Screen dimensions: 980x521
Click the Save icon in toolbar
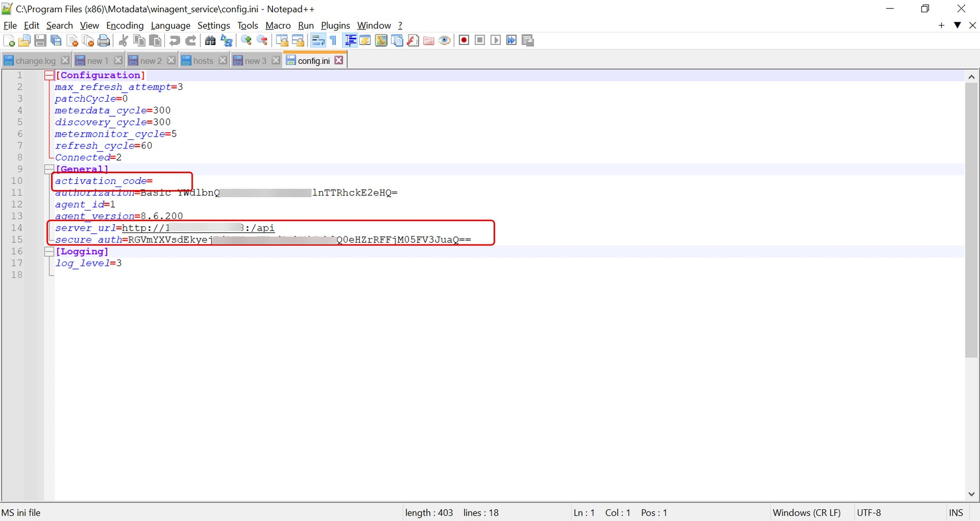coord(40,41)
